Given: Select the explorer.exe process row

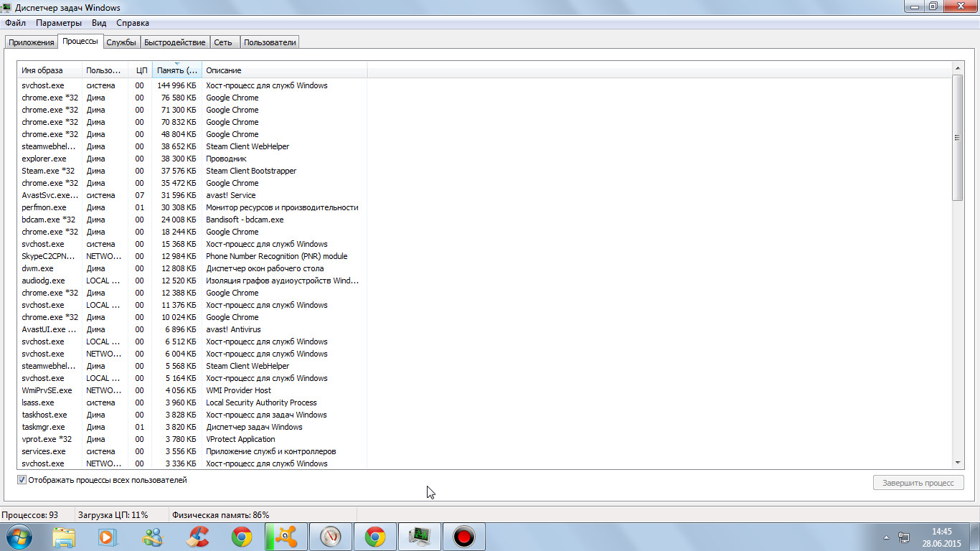Looking at the screenshot, I should click(192, 159).
